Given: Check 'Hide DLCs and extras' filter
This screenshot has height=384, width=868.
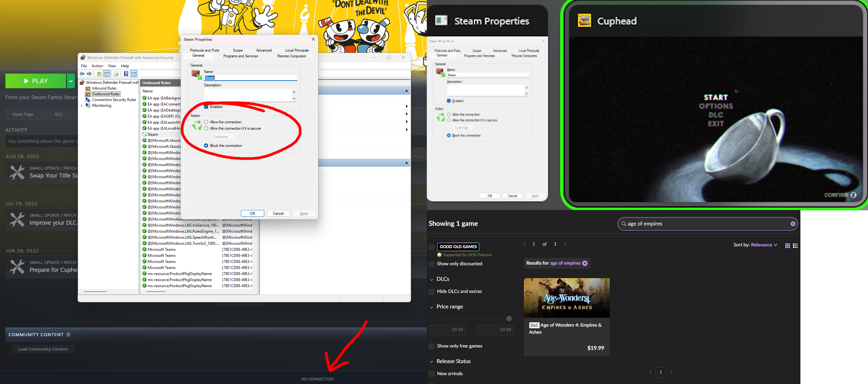Looking at the screenshot, I should pos(431,292).
